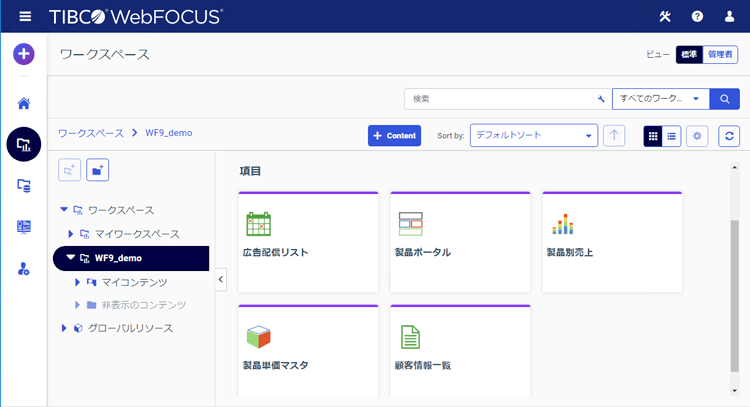Screen dimensions: 750x407
Task: Go to Home in left sidebar
Action: 24,103
